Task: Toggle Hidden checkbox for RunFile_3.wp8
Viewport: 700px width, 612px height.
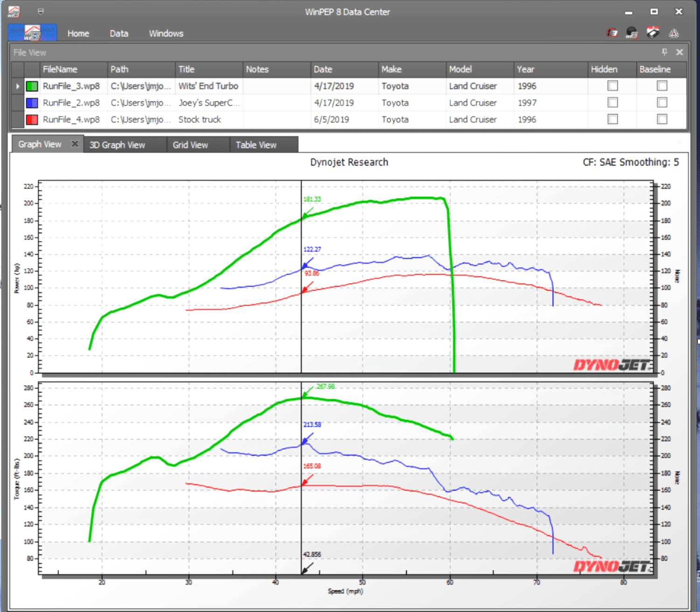Action: click(x=613, y=86)
